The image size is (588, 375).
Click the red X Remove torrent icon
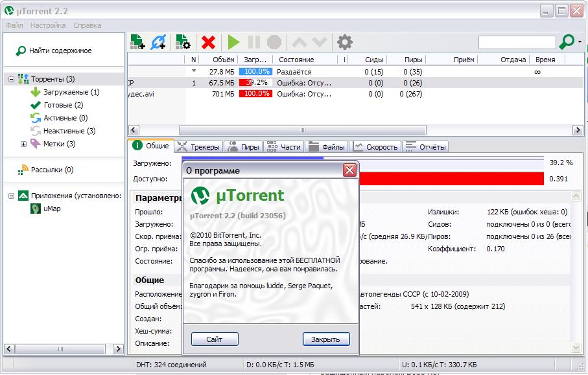(x=208, y=43)
